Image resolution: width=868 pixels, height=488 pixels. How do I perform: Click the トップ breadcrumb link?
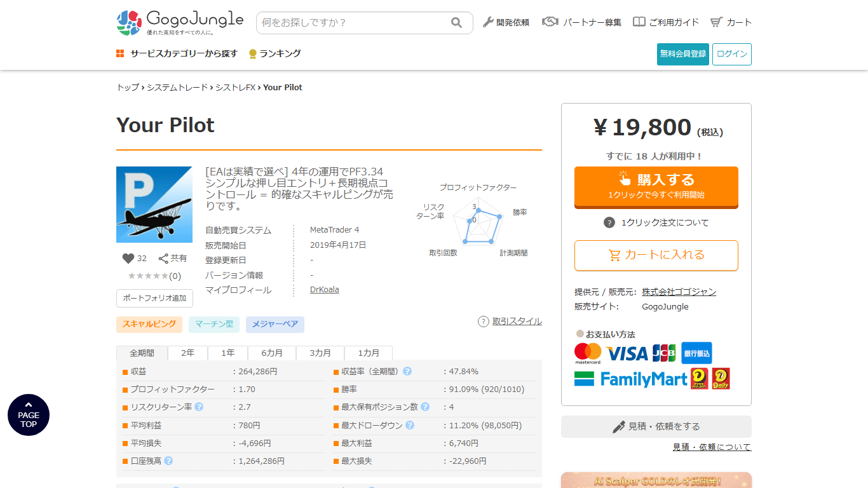coord(128,88)
